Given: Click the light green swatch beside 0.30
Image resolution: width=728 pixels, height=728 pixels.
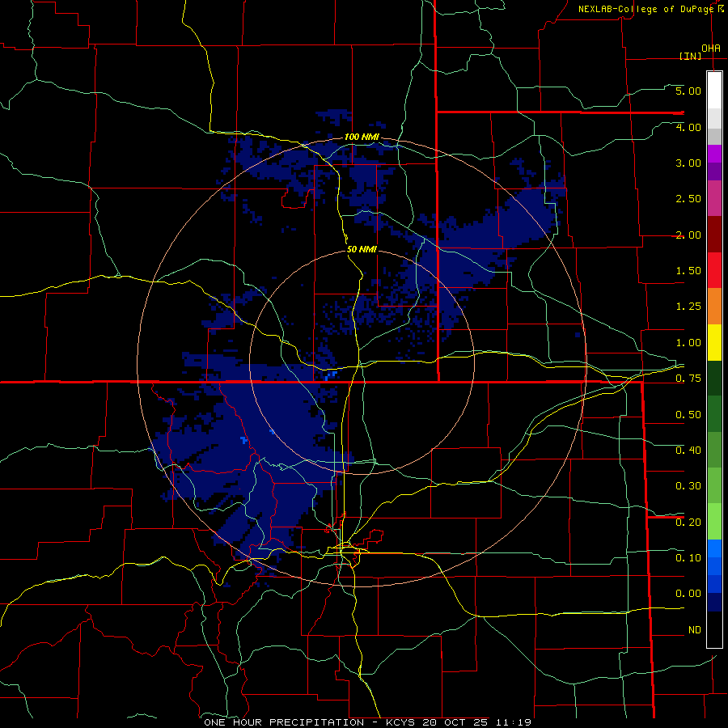Looking at the screenshot, I should (x=714, y=486).
